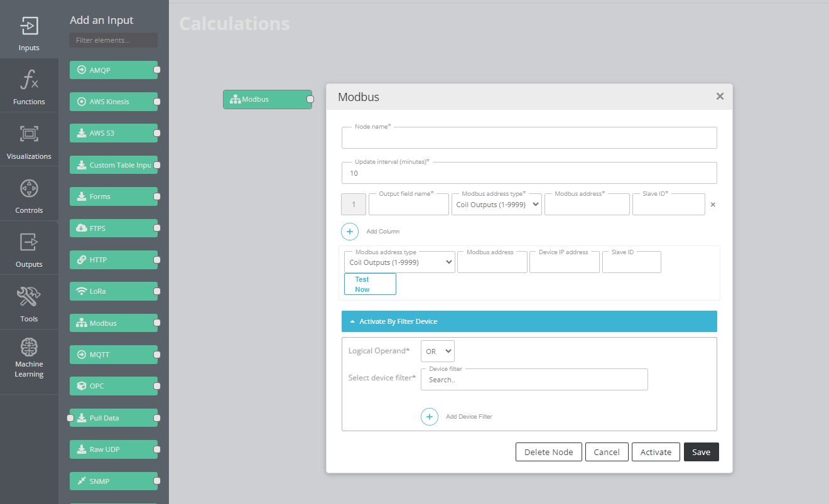Viewport: 829px width, 504px height.
Task: Select the Raw UDP input element
Action: [x=113, y=449]
